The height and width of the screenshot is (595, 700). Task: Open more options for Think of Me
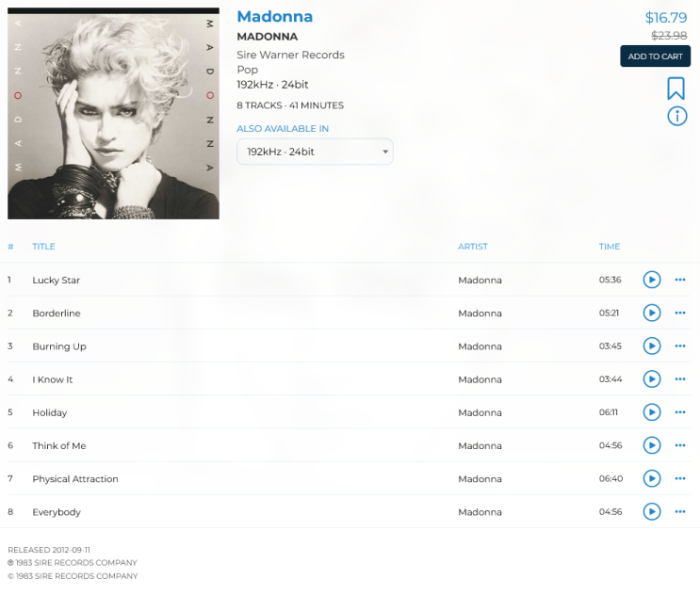point(680,445)
